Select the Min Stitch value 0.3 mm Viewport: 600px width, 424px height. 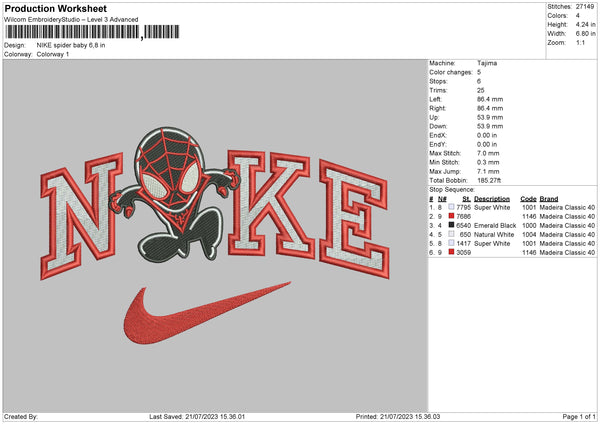[x=488, y=162]
